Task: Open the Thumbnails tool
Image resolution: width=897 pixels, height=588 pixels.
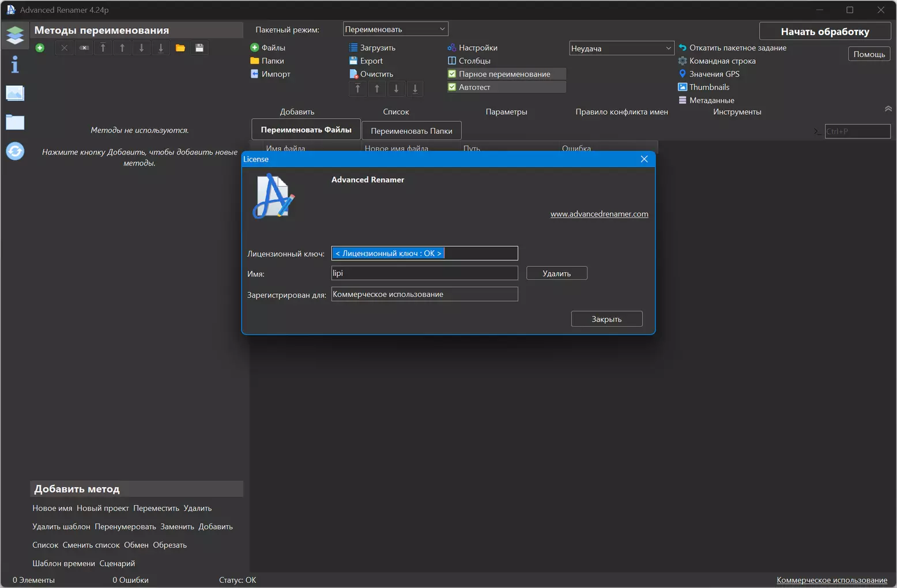Action: (x=704, y=87)
